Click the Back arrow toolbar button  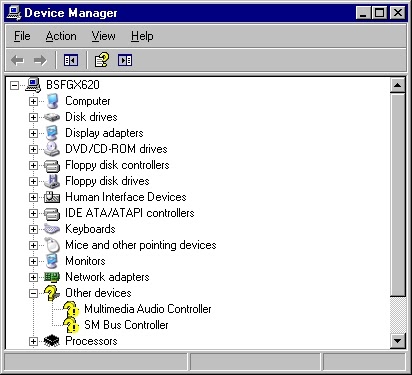pyautogui.click(x=17, y=60)
